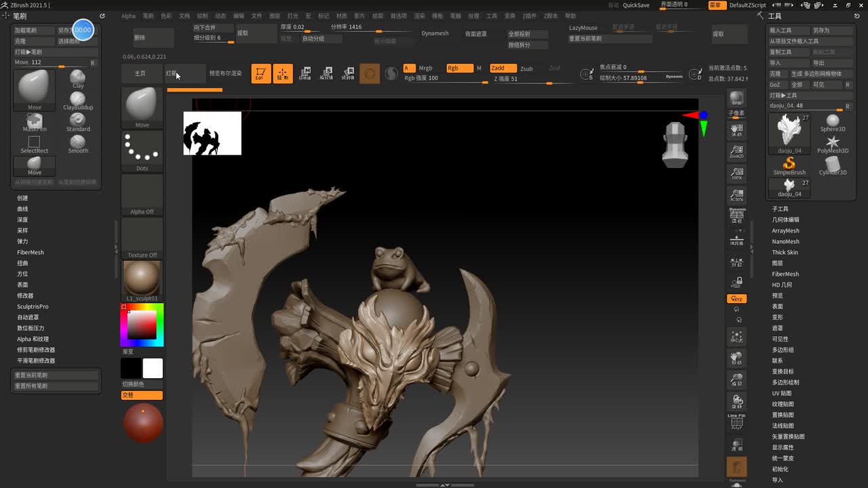Select the PolyMesh3D tool
Viewport: 868px width, 488px height.
click(833, 144)
